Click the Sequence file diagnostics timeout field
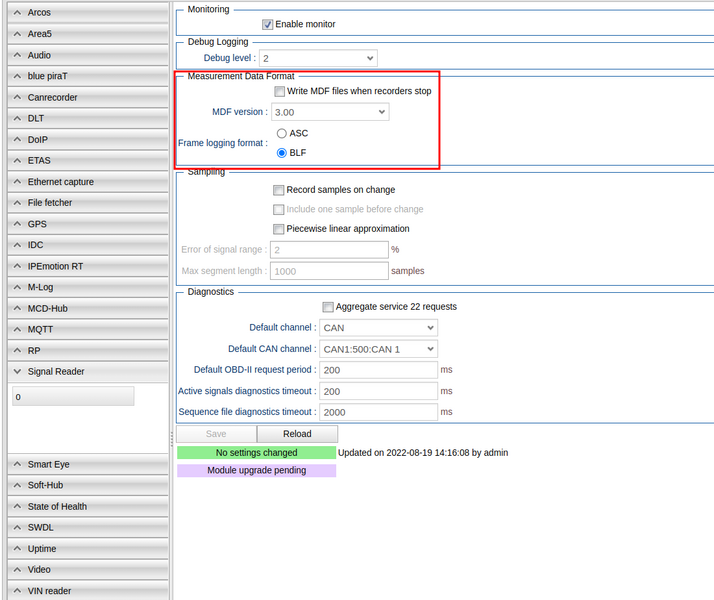This screenshot has width=714, height=600. click(x=378, y=412)
